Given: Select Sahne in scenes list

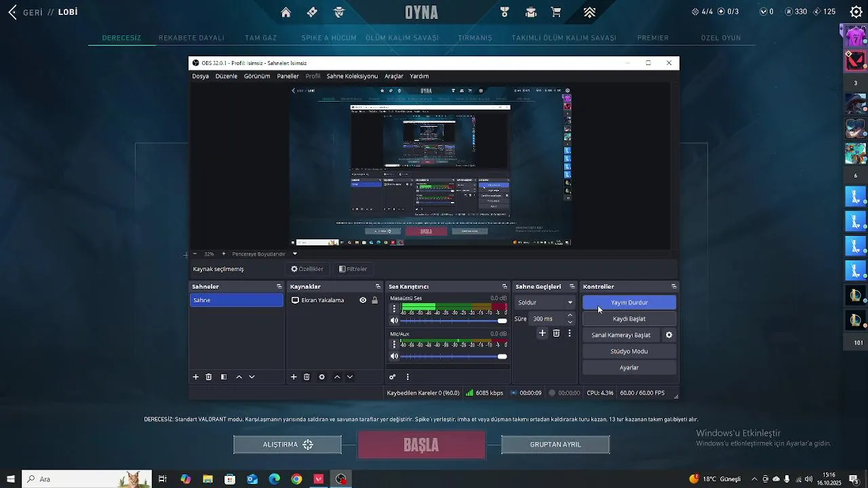Looking at the screenshot, I should pos(237,300).
